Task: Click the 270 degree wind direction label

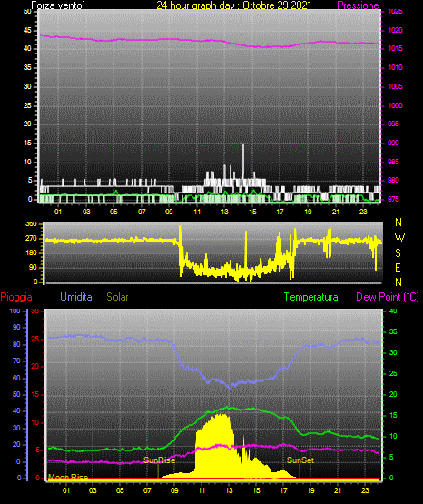Action: click(31, 239)
